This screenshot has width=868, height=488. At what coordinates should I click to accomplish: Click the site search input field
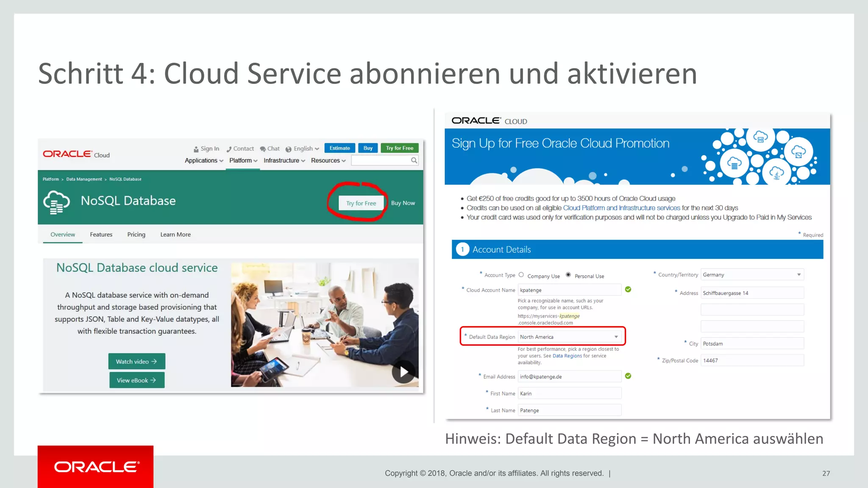(x=381, y=160)
